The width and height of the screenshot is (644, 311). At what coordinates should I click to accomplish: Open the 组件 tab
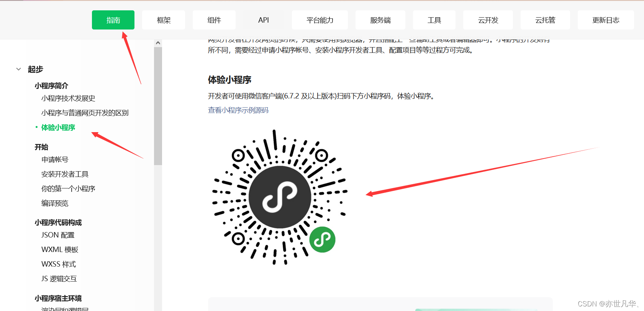pyautogui.click(x=214, y=20)
